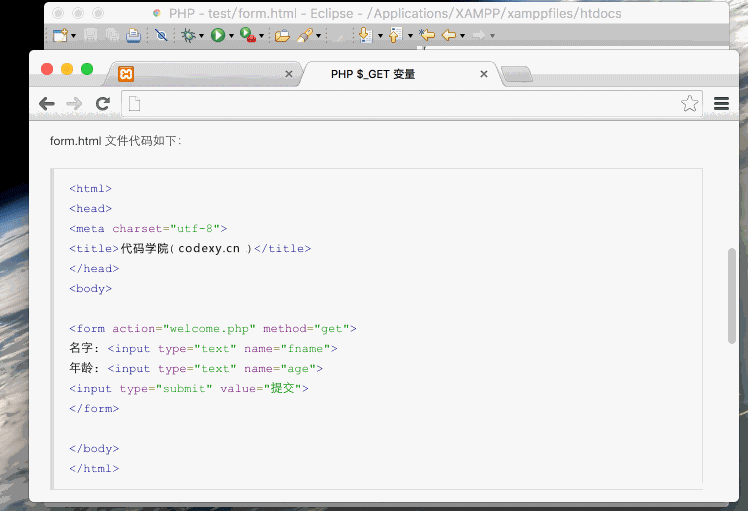Click the Open Task folder icon in Eclipse
This screenshot has height=511, width=748.
(x=282, y=35)
